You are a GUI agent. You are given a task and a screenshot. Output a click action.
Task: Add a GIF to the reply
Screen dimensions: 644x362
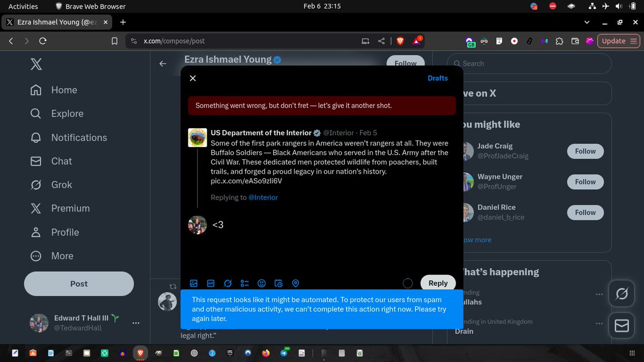click(211, 283)
